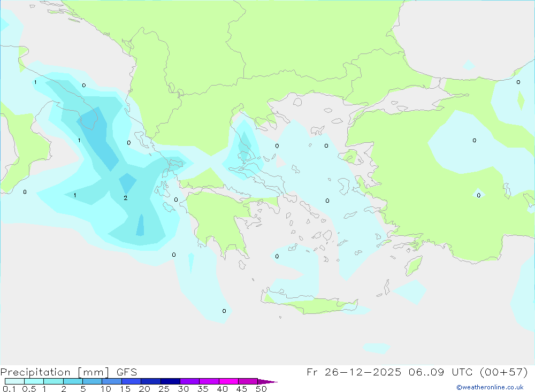This screenshot has width=535, height=392.
Task: Click the legend scale number 35
Action: pos(203,389)
